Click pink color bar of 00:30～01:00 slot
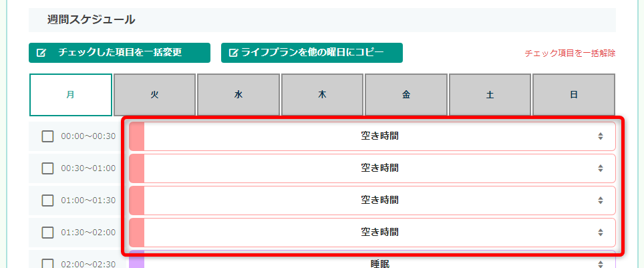 (x=137, y=168)
